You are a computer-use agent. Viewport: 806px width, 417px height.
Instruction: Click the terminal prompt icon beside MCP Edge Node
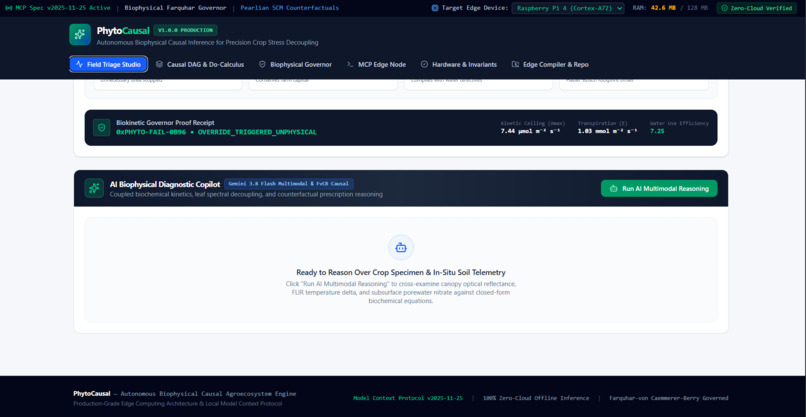(350, 64)
